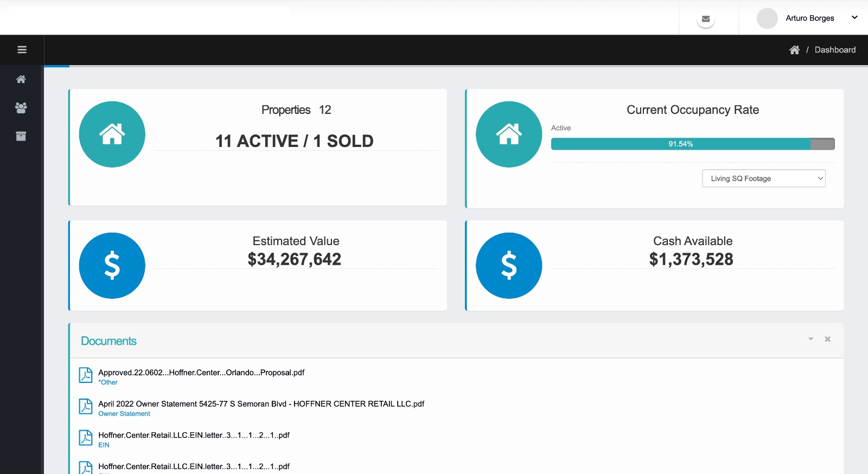Screen dimensions: 868x474
Task: Open the users group sidebar icon
Action: (21, 108)
